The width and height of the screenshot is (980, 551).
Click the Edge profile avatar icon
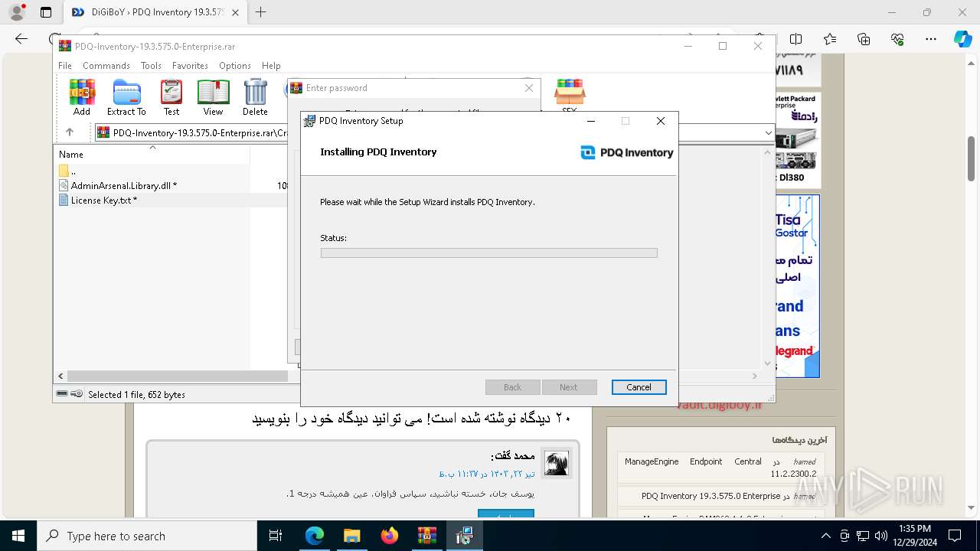click(x=17, y=12)
